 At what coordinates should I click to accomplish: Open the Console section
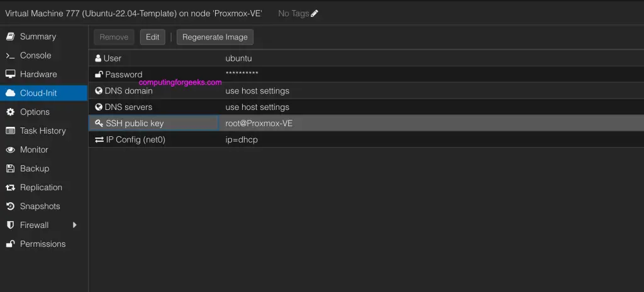43,55
